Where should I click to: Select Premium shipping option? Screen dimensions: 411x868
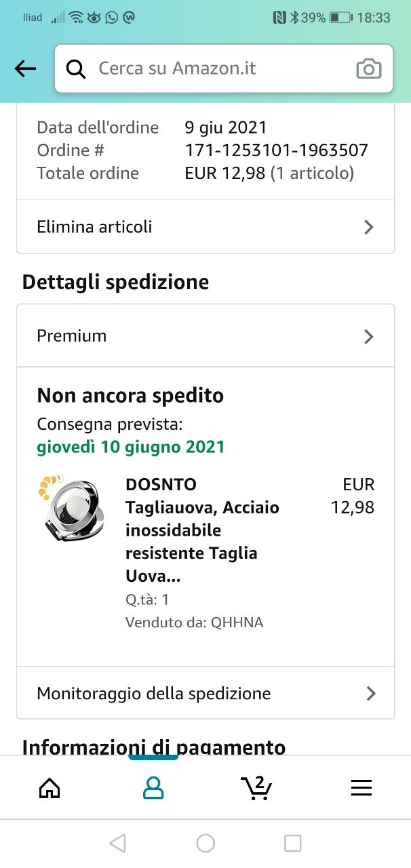point(206,336)
